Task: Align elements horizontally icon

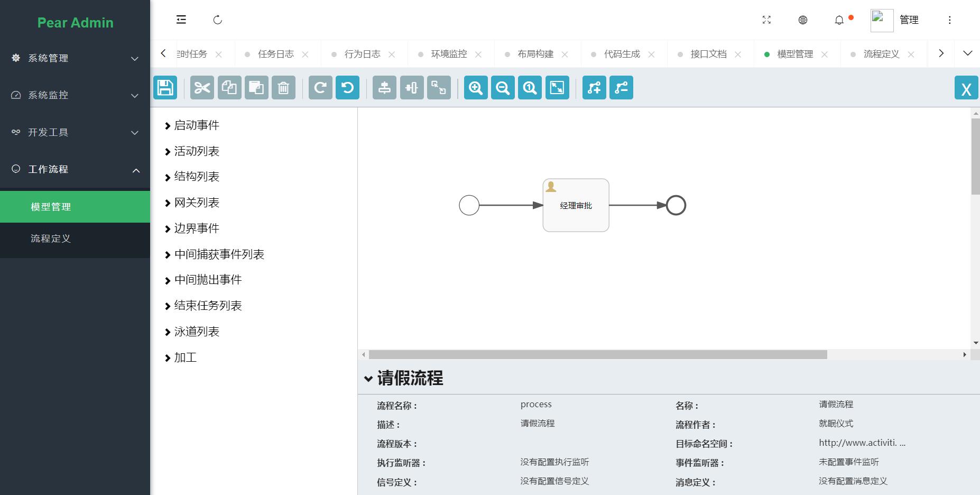Action: 412,87
